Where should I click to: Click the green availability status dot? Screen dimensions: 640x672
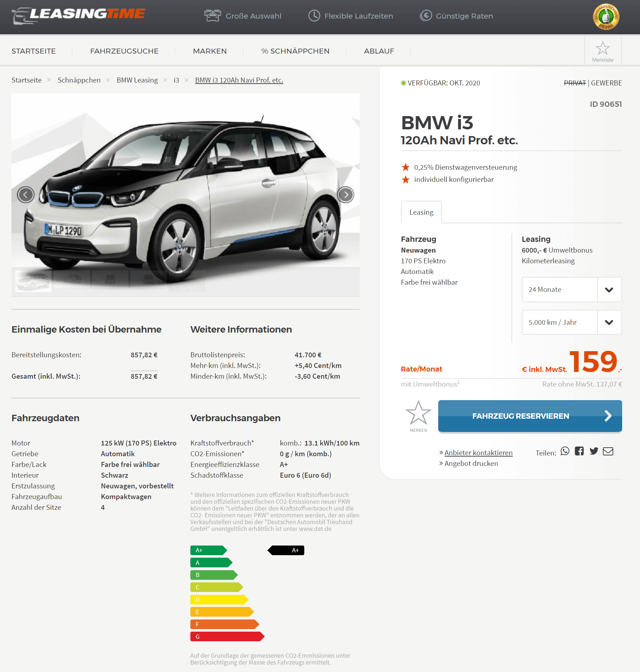(x=404, y=83)
